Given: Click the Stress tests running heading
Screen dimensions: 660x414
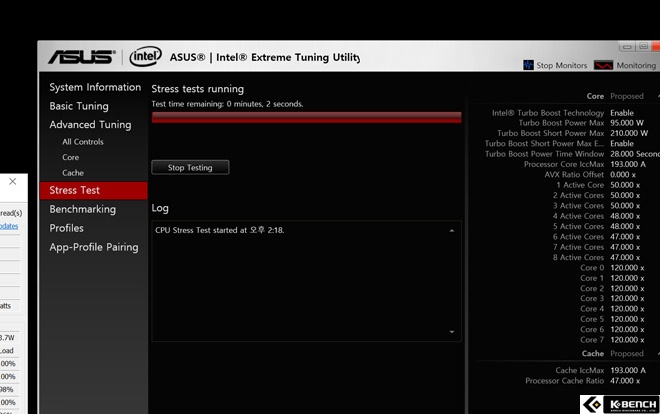Looking at the screenshot, I should tap(197, 89).
